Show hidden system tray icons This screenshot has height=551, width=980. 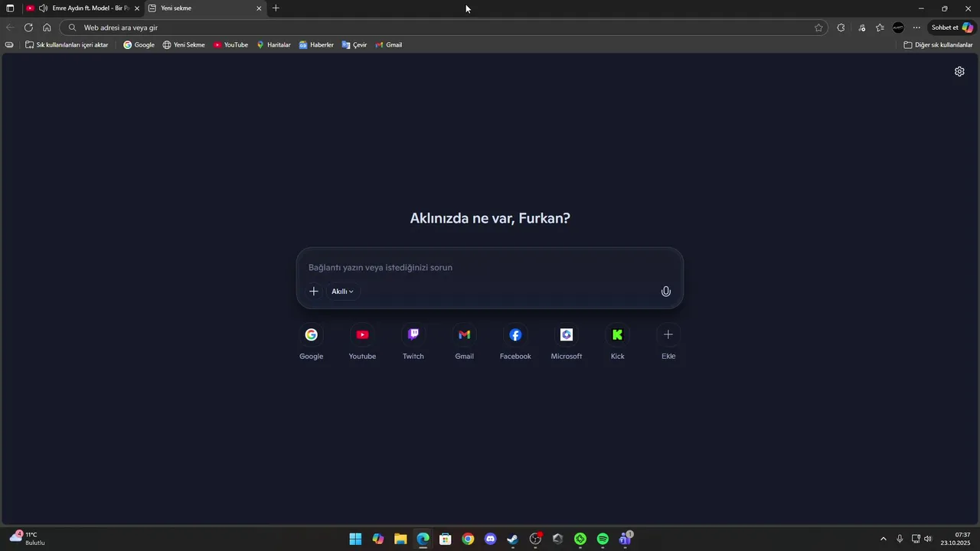pyautogui.click(x=883, y=539)
